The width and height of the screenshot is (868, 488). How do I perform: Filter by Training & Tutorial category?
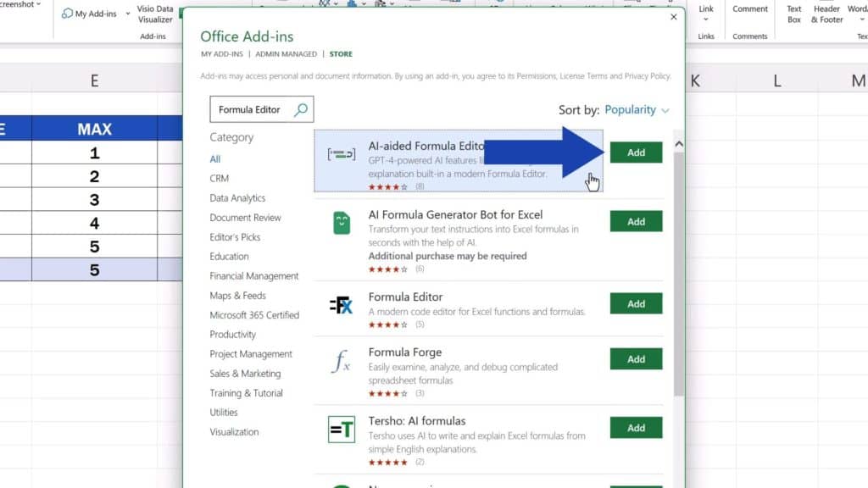[x=247, y=393]
